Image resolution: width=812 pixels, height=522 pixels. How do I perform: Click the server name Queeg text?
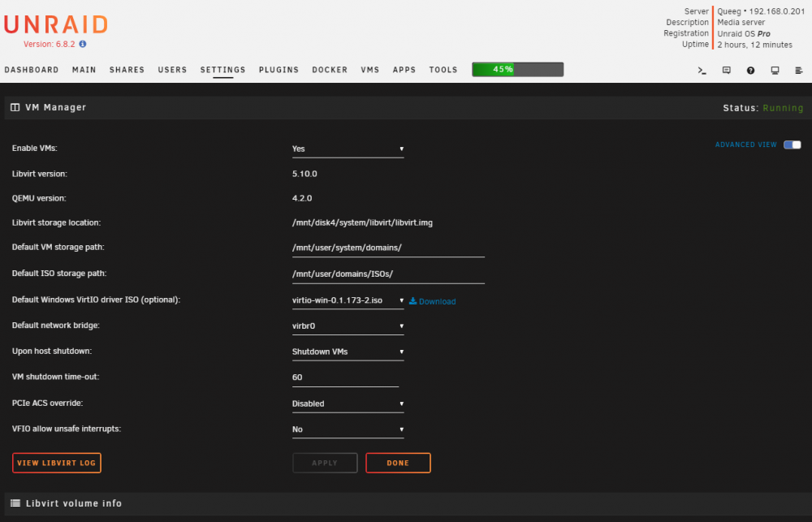729,11
